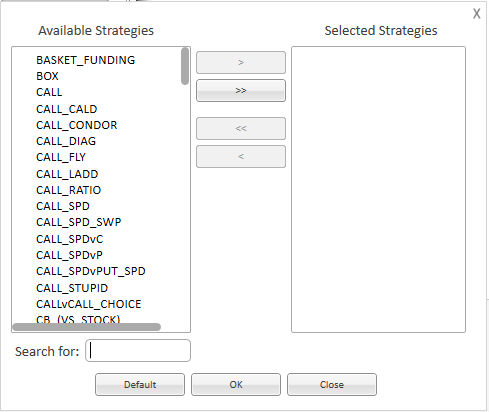The width and height of the screenshot is (489, 412).
Task: Click the << remove-all button
Action: click(241, 128)
